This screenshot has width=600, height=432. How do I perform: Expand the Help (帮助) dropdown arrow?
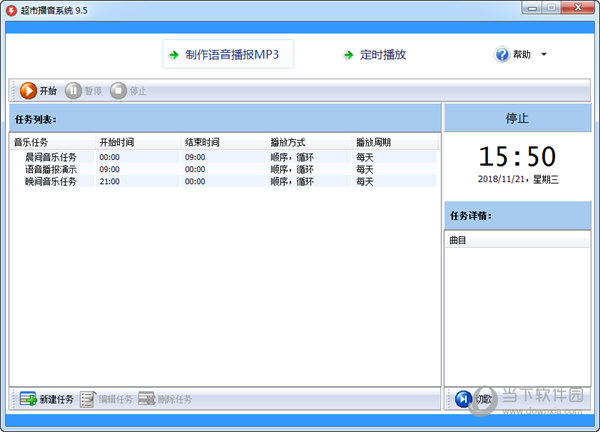pos(544,55)
